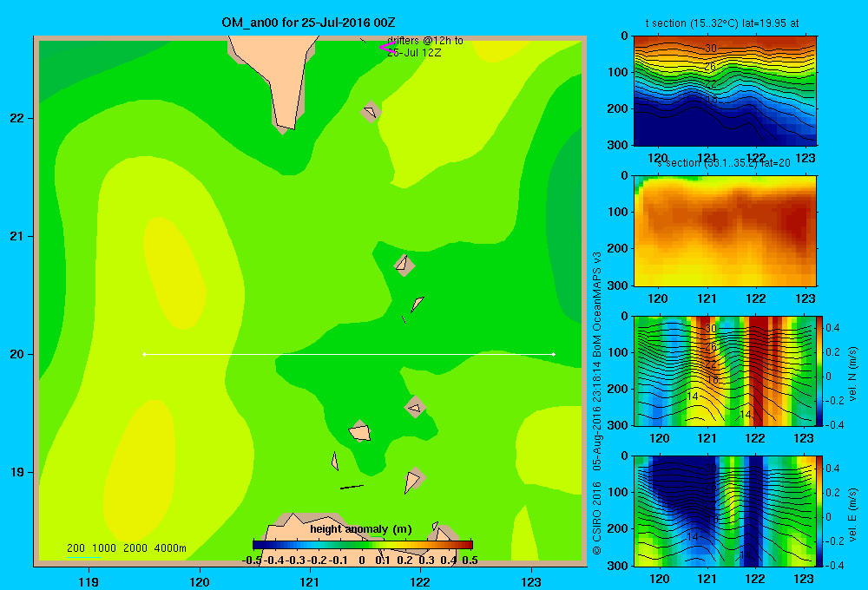This screenshot has width=868, height=590.
Task: Click longitude label 121 on main map
Action: coord(310,581)
